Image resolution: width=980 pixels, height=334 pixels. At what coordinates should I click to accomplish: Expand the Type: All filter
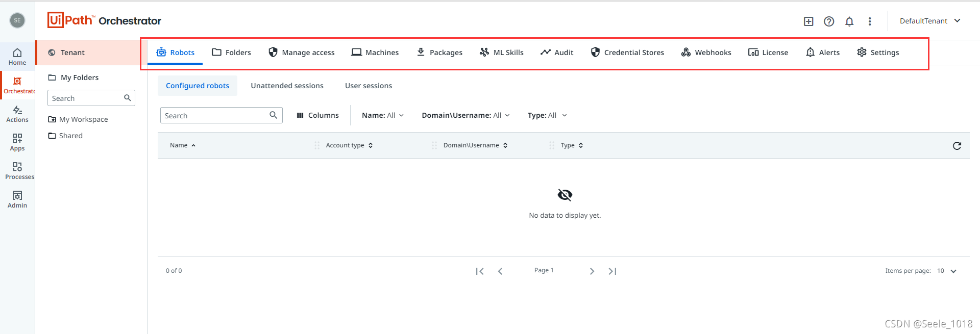[x=547, y=115]
